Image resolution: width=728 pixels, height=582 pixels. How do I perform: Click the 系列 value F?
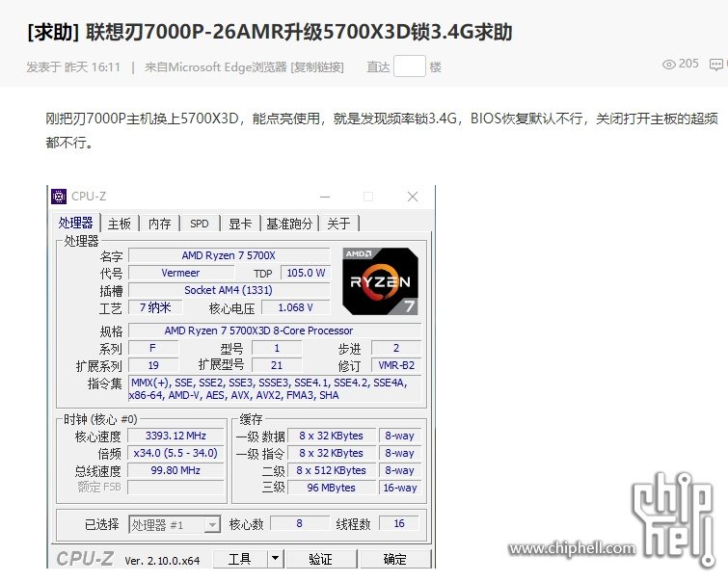pyautogui.click(x=153, y=348)
